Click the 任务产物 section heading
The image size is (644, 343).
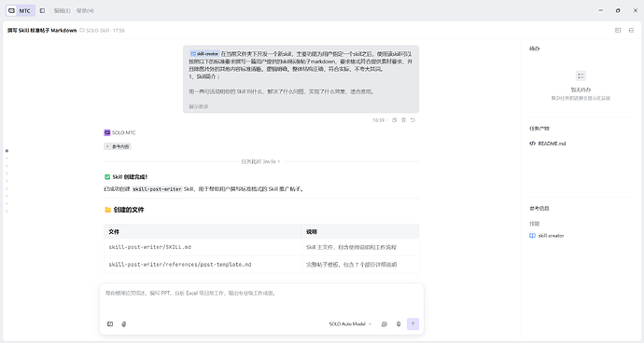coord(539,129)
